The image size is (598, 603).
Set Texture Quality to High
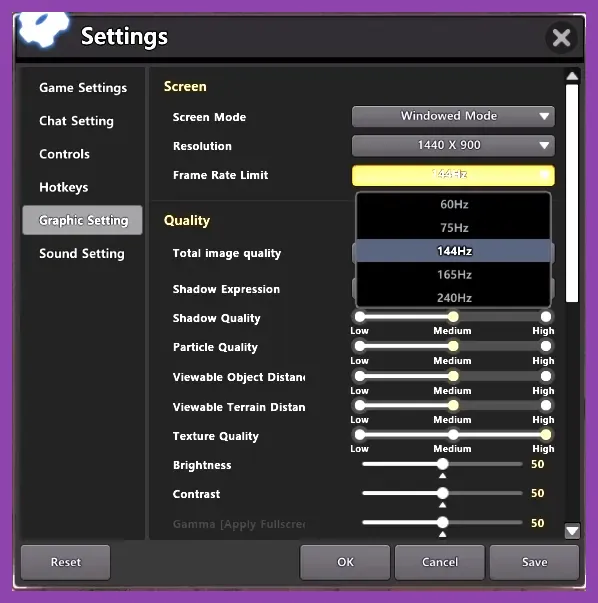[x=545, y=435]
